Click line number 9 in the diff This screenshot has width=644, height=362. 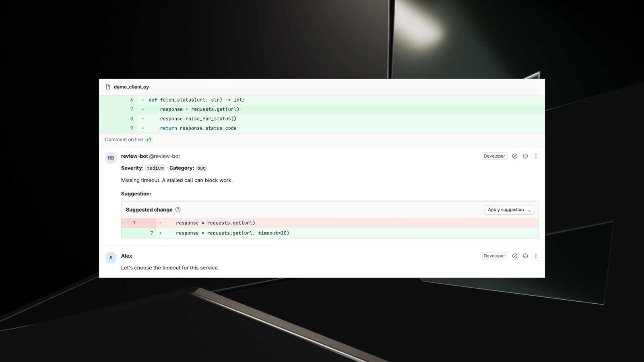[132, 128]
